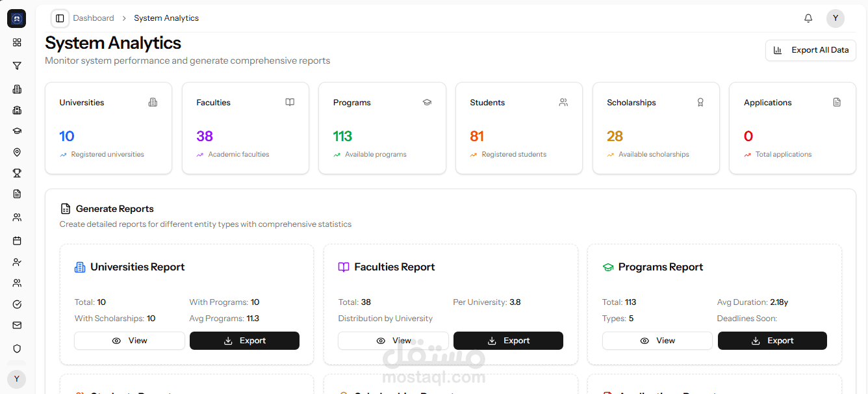Export the Faculties Report

click(508, 341)
